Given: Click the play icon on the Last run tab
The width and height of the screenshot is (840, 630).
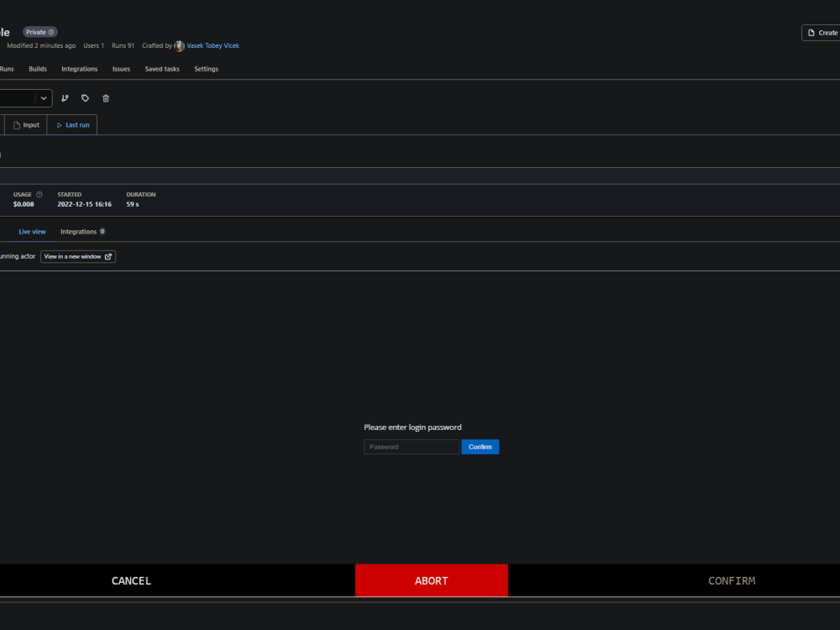Looking at the screenshot, I should coord(59,124).
